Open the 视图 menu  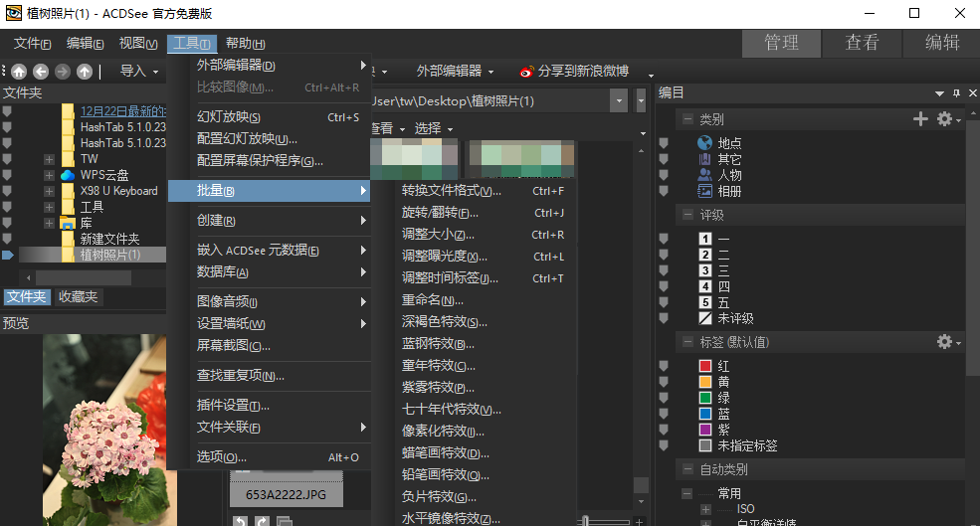[x=138, y=43]
